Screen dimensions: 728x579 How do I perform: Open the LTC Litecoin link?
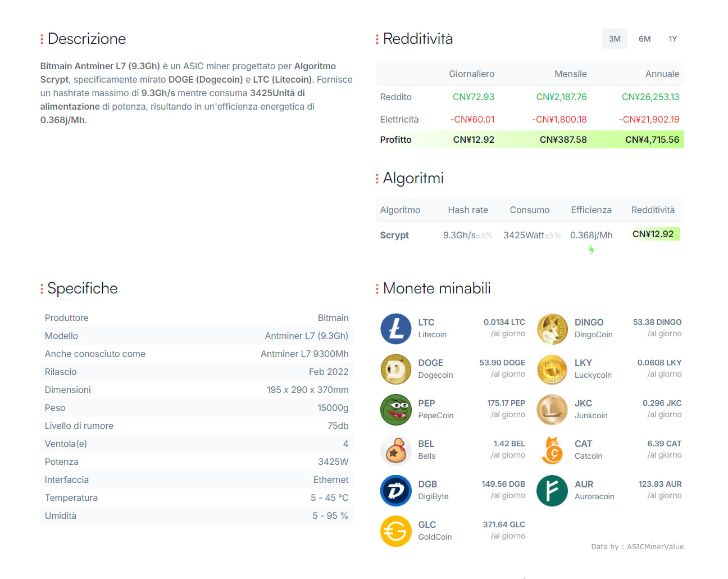433,328
